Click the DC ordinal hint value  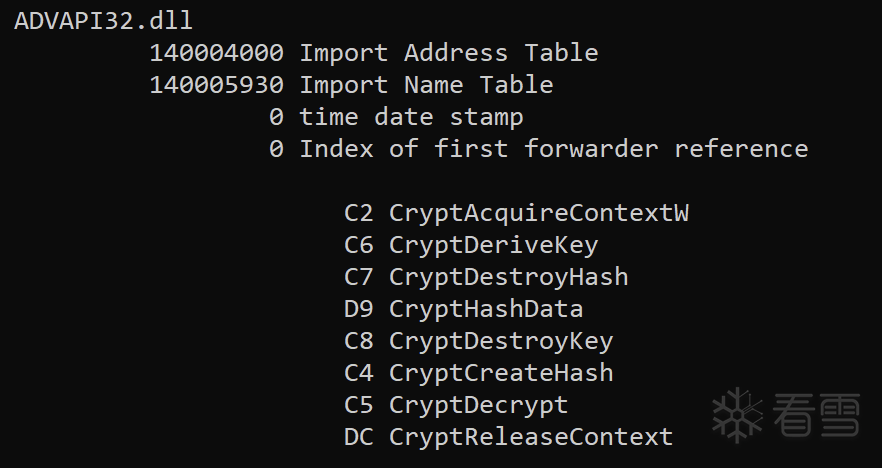359,437
